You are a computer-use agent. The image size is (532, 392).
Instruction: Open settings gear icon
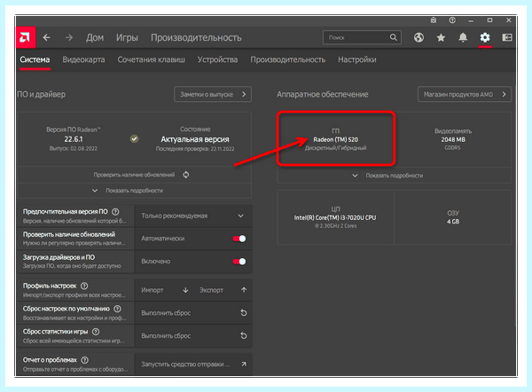tap(485, 37)
